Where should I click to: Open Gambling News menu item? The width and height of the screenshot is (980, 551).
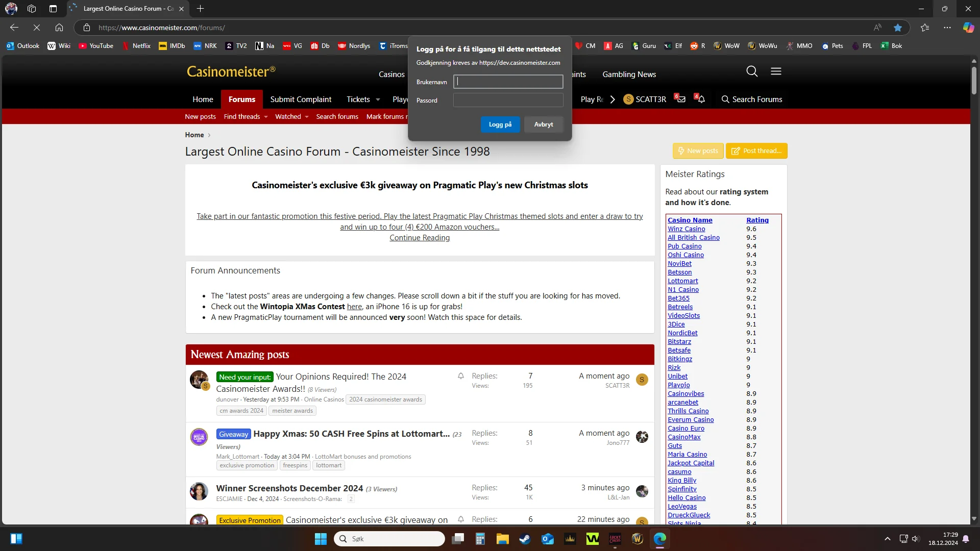pos(629,74)
